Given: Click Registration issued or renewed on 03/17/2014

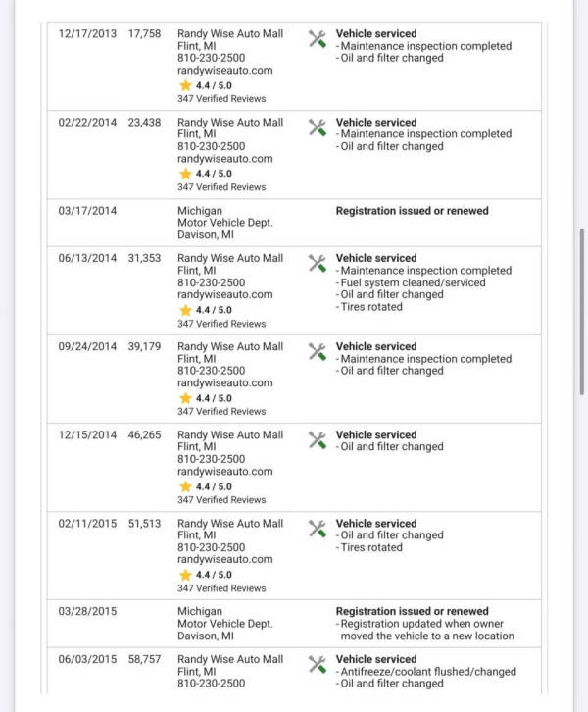Looking at the screenshot, I should click(x=412, y=211).
